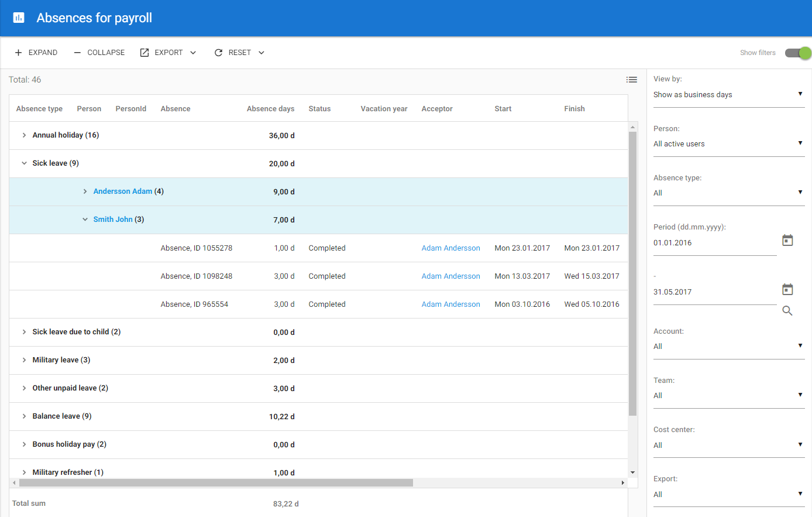Open calendar picker for end date 31.05.2017
This screenshot has height=517, width=812.
(787, 289)
